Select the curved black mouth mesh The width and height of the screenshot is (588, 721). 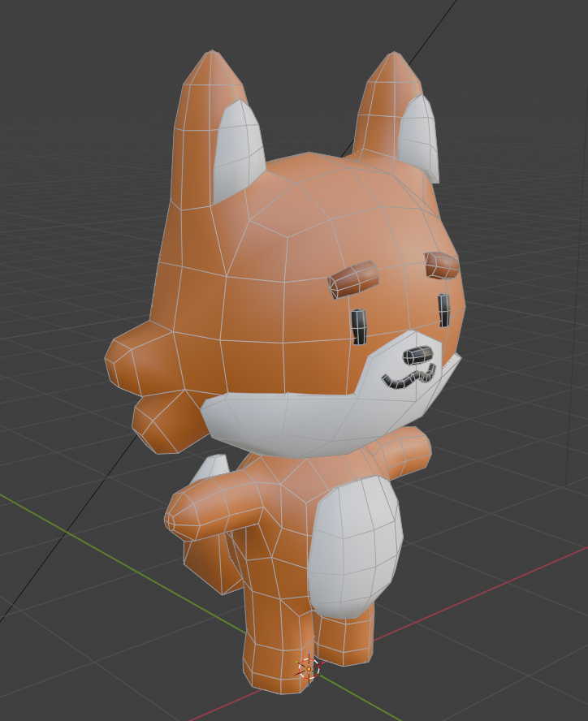409,376
